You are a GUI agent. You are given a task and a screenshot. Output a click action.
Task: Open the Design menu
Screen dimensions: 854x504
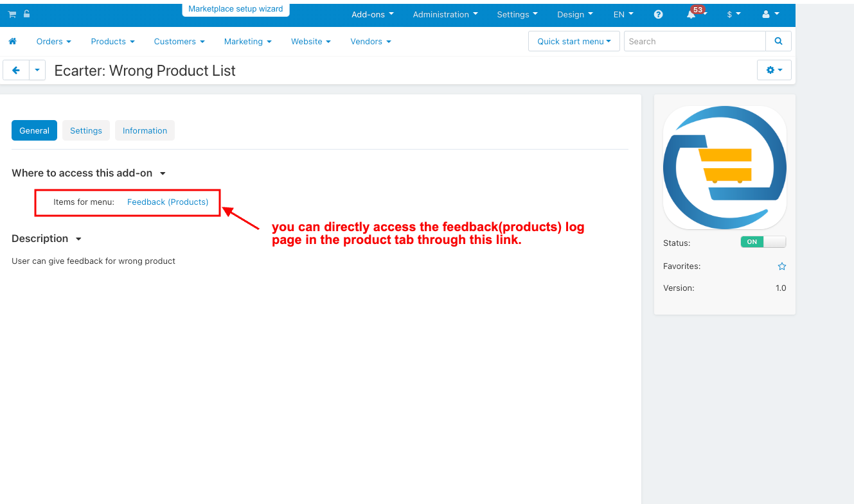coord(575,14)
